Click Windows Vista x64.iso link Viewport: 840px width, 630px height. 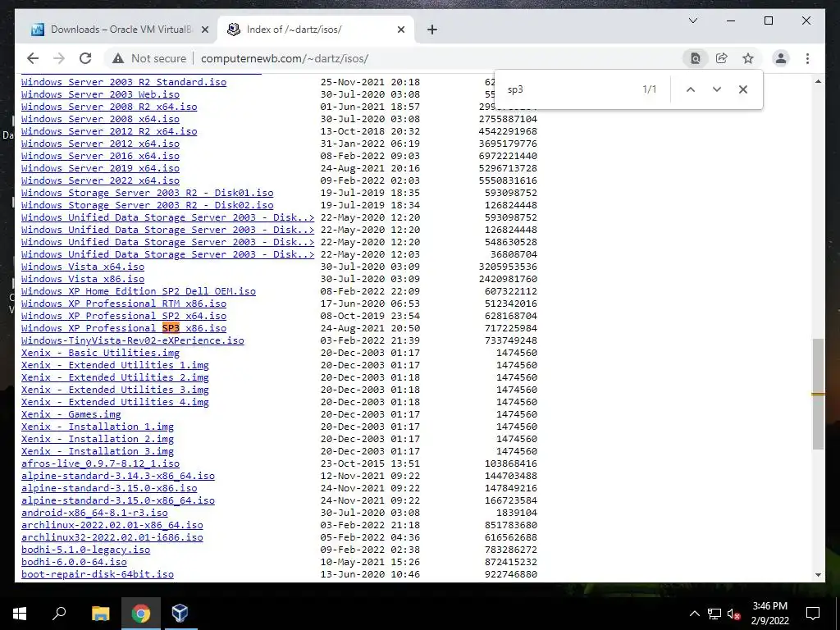[x=83, y=267]
